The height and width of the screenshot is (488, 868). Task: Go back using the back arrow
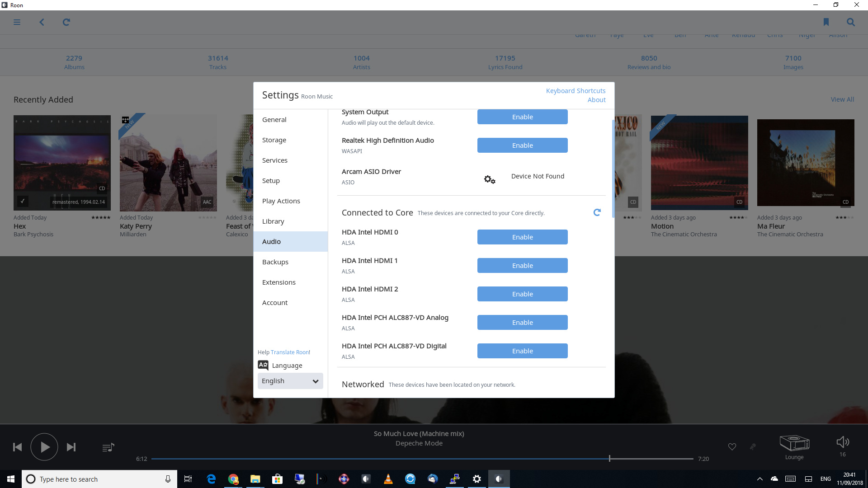click(42, 22)
